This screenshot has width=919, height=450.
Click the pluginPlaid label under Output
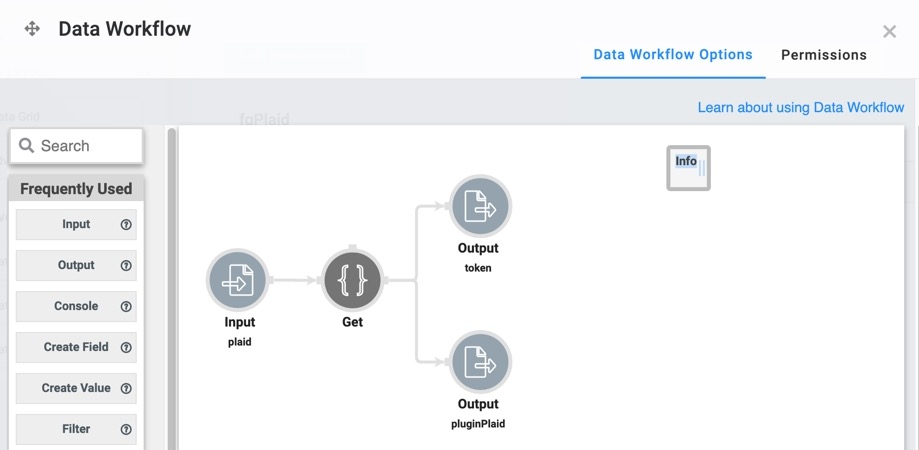478,424
